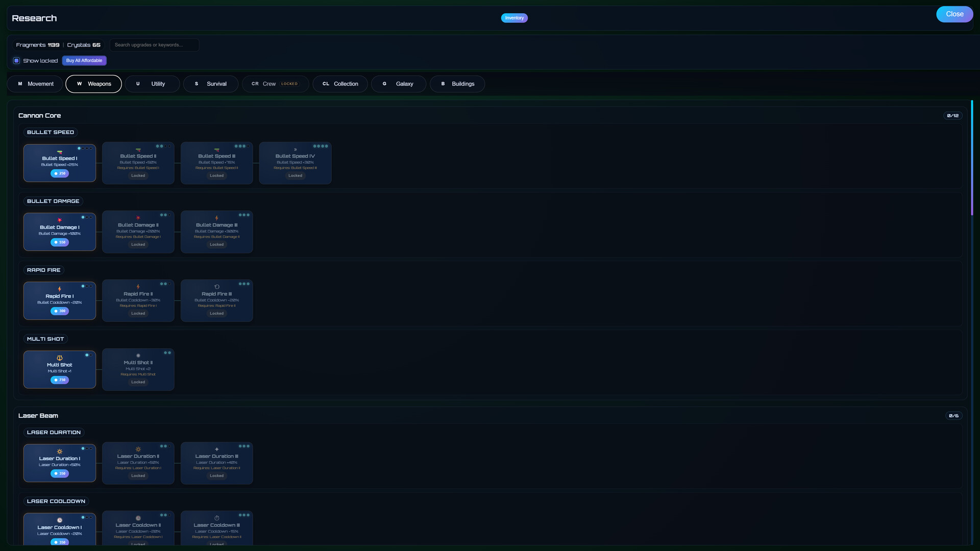Click the Bullet Damage III lightning icon
Viewport: 980px width, 551px height.
tap(216, 217)
